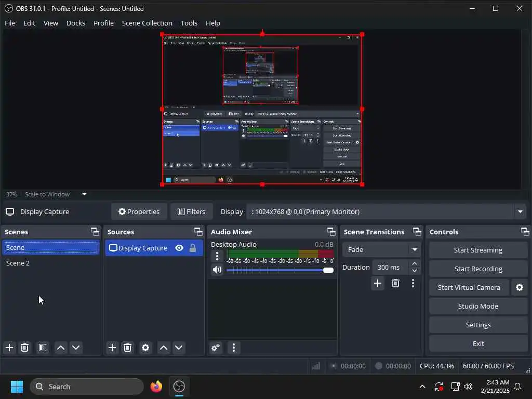Pop out the Sources dock
Image resolution: width=532 pixels, height=399 pixels.
(x=198, y=232)
